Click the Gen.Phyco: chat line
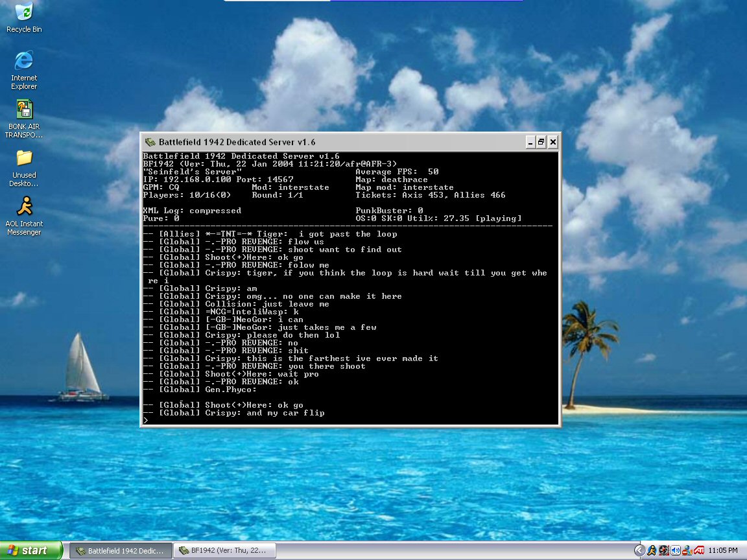The width and height of the screenshot is (747, 560). point(200,390)
